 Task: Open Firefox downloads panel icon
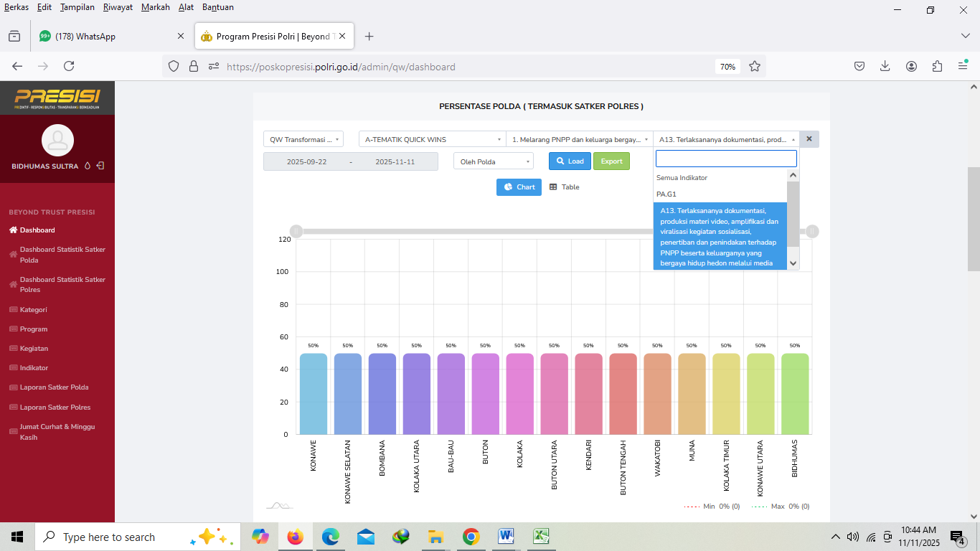point(885,66)
